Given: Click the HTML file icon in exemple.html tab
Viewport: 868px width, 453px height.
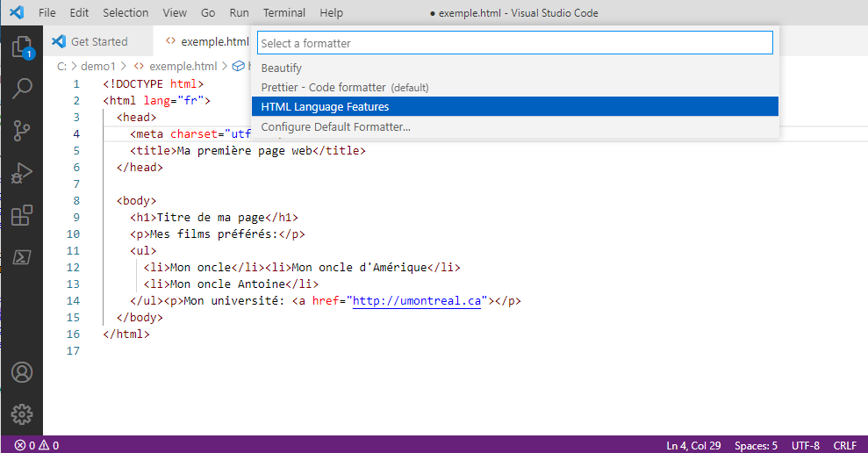Looking at the screenshot, I should point(170,41).
